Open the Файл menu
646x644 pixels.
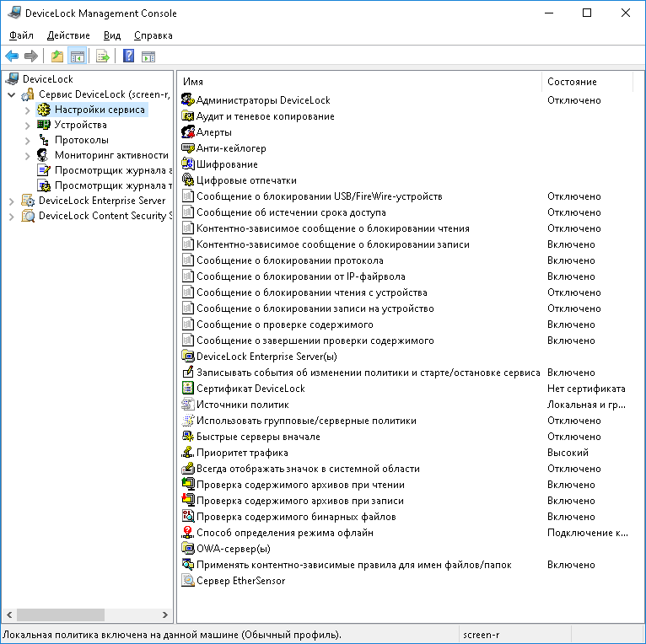pyautogui.click(x=21, y=35)
